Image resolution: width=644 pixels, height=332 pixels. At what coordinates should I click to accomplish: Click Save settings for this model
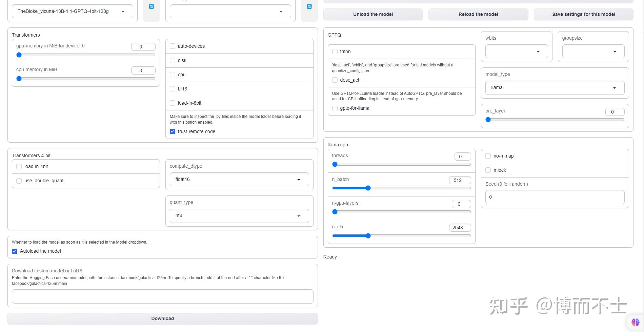[583, 14]
